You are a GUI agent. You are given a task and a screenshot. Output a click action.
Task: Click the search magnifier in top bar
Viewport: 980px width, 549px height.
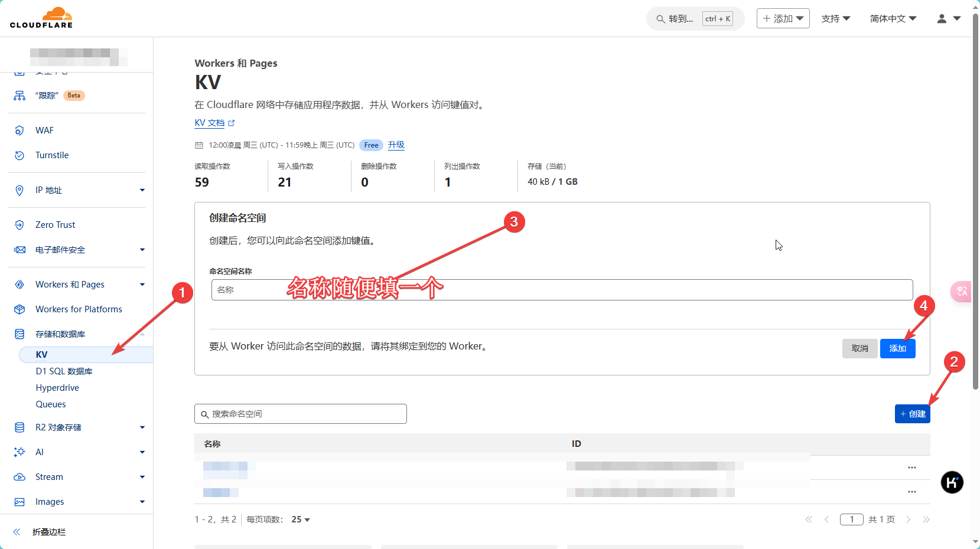pyautogui.click(x=660, y=19)
